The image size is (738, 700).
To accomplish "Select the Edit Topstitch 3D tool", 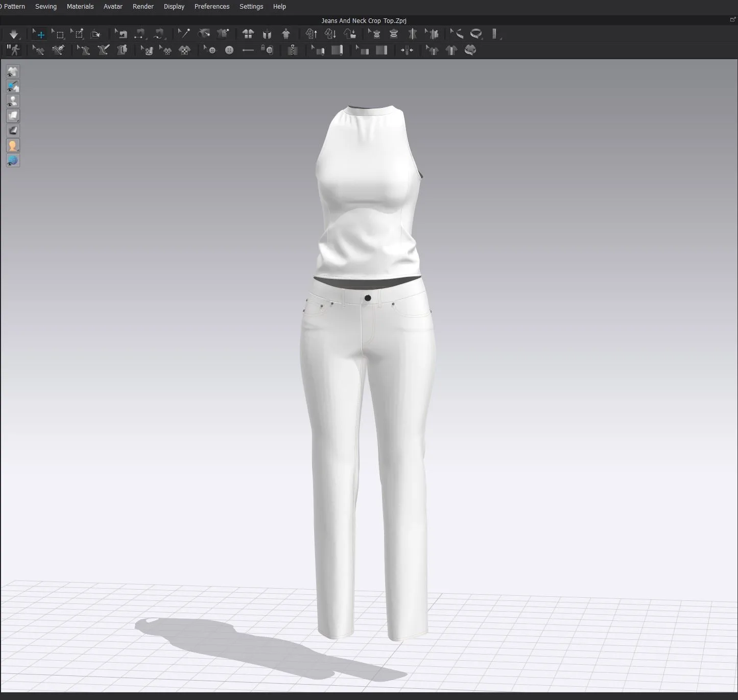I will click(432, 50).
